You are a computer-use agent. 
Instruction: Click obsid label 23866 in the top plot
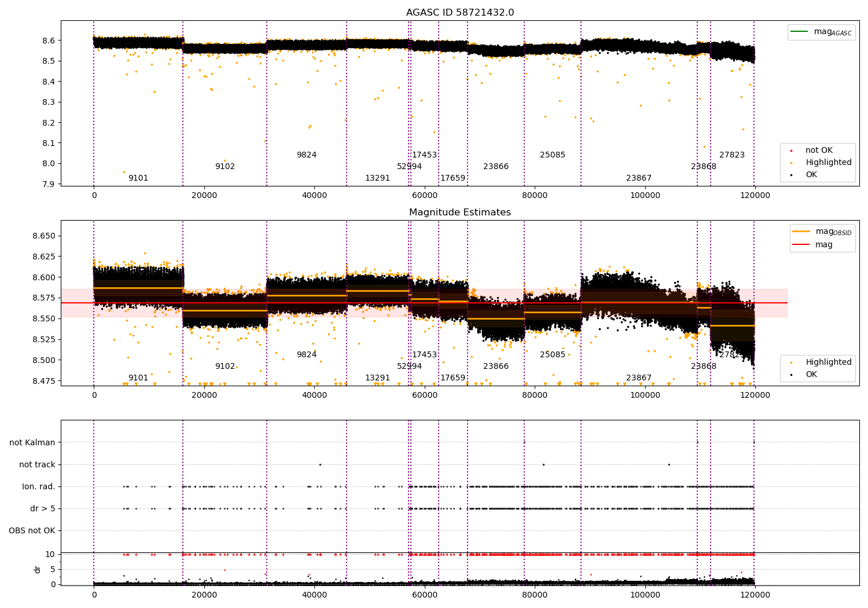point(496,167)
